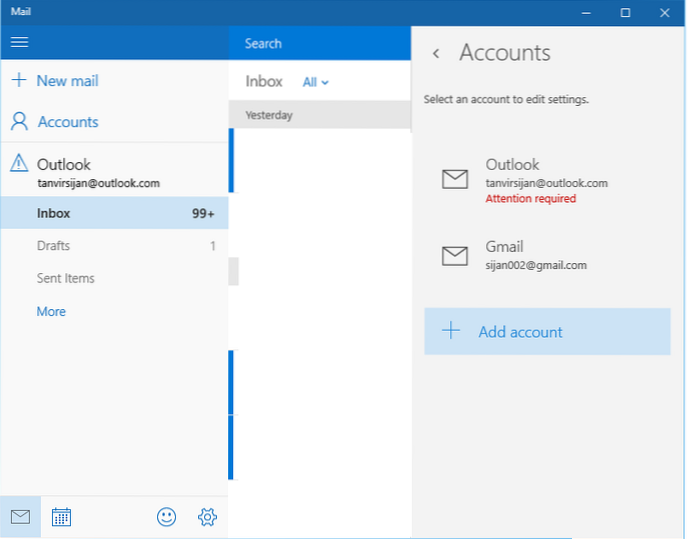Click the person icon beside Accounts

point(18,122)
